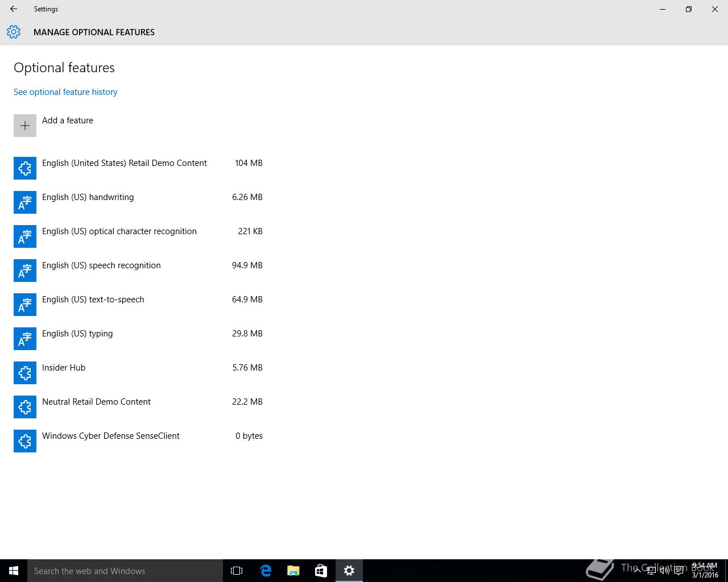Image resolution: width=728 pixels, height=582 pixels.
Task: Select English (US) optical character recognition
Action: coord(138,236)
